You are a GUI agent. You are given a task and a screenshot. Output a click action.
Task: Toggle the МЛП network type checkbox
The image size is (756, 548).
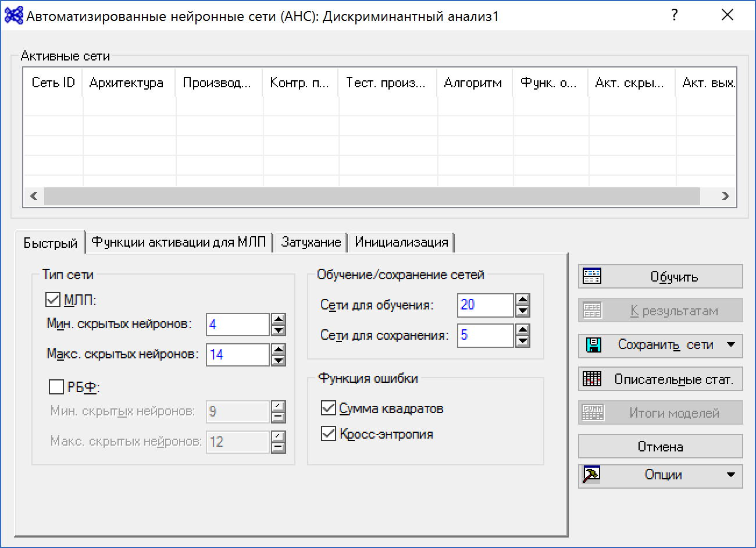[x=52, y=300]
